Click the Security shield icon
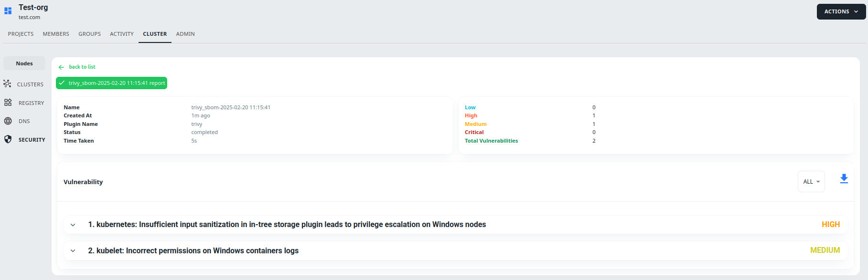The width and height of the screenshot is (868, 280). [8, 139]
